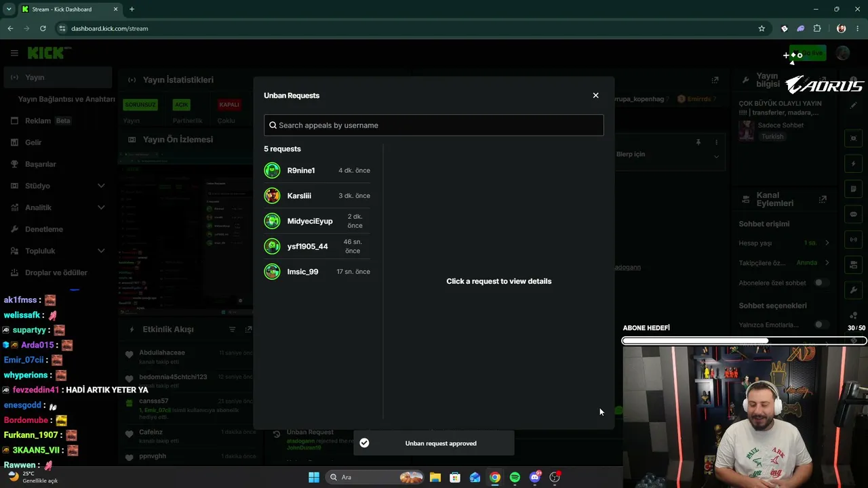This screenshot has width=868, height=488.
Task: Close the Unban Requests dialog
Action: click(x=595, y=96)
